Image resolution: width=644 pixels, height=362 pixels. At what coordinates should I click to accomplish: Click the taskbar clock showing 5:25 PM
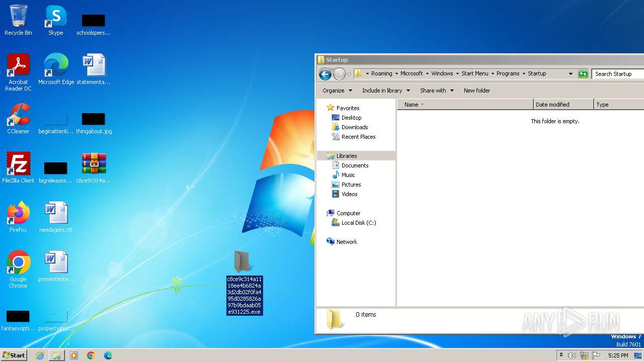pyautogui.click(x=618, y=355)
